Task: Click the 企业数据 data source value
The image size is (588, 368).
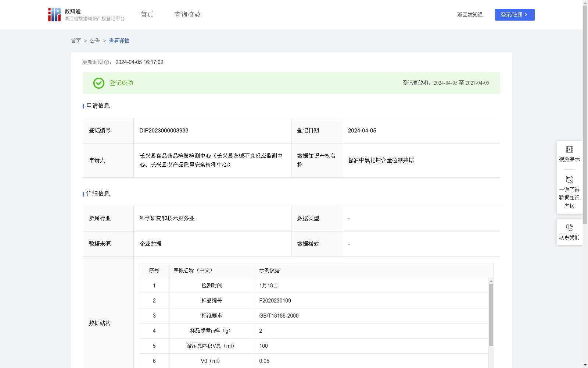Action: pyautogui.click(x=150, y=244)
